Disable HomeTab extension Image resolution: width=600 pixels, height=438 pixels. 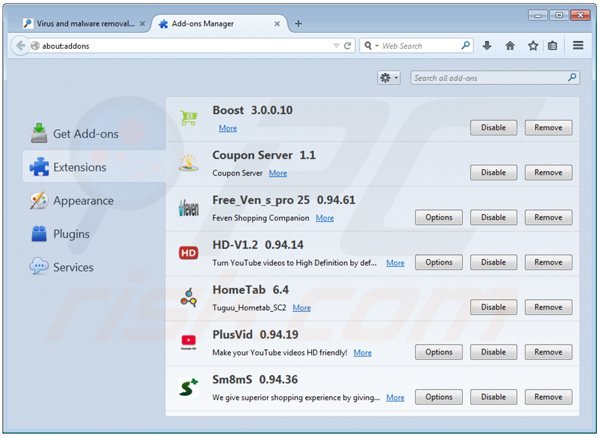(x=493, y=307)
